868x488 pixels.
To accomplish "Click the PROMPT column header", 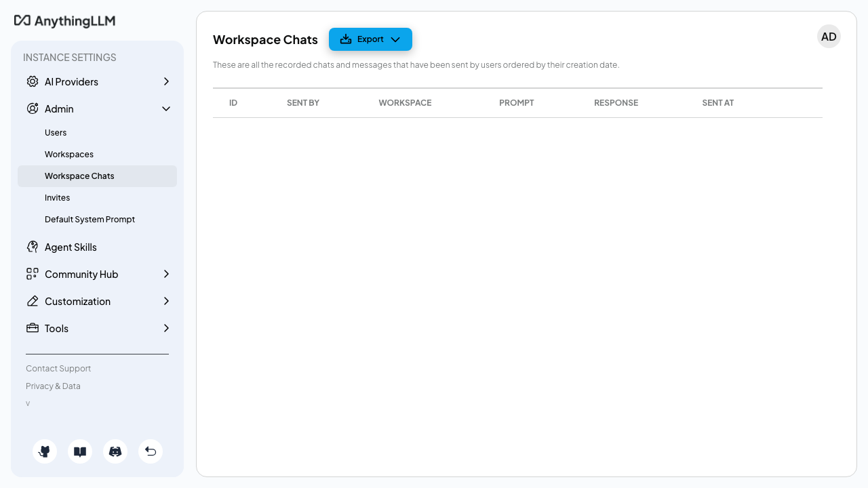I will [x=517, y=103].
